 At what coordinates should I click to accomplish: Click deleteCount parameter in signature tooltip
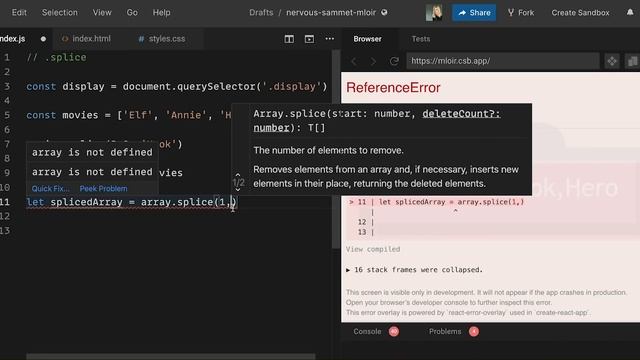461,114
